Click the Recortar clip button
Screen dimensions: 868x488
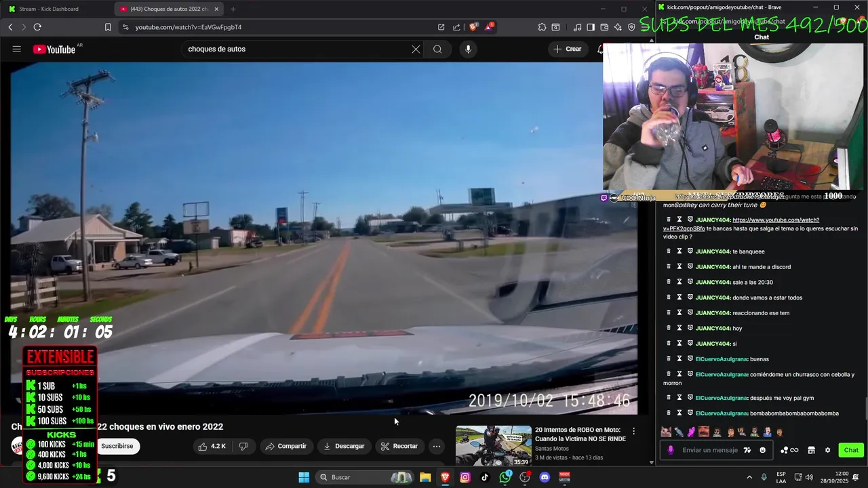tap(399, 446)
